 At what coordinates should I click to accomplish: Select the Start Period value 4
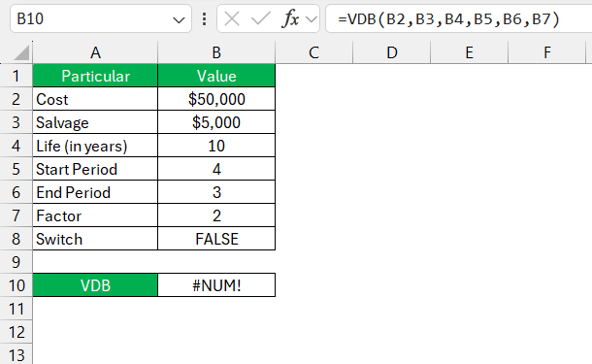pos(216,169)
